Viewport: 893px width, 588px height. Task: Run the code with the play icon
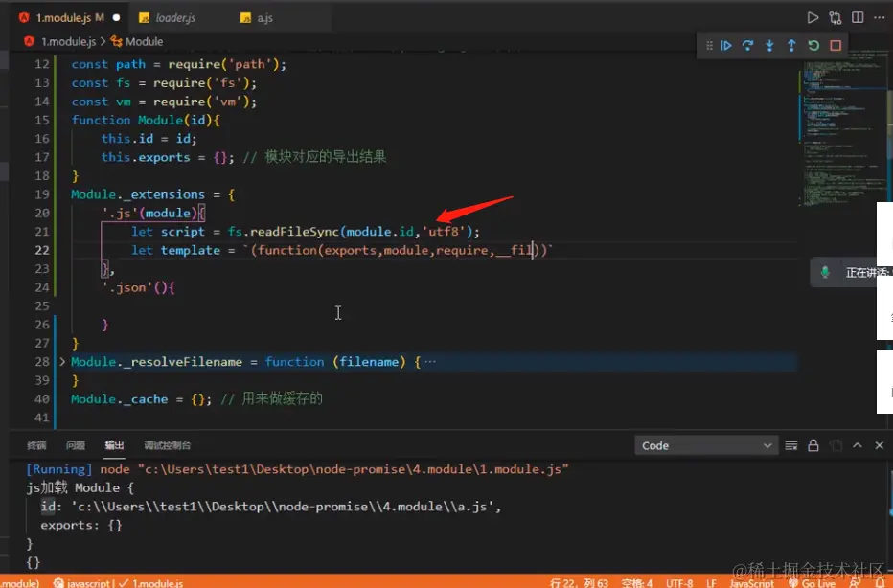point(813,18)
